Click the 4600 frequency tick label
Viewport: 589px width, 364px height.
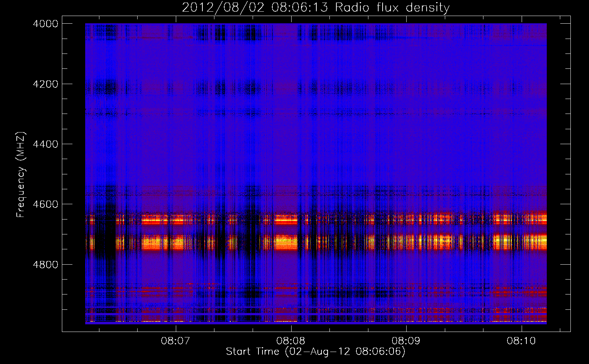(46, 204)
